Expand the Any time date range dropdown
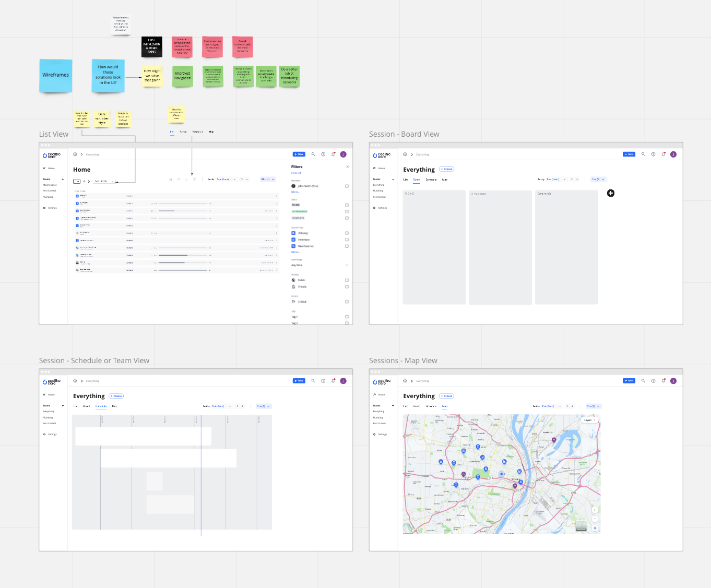This screenshot has height=588, width=711. click(347, 266)
